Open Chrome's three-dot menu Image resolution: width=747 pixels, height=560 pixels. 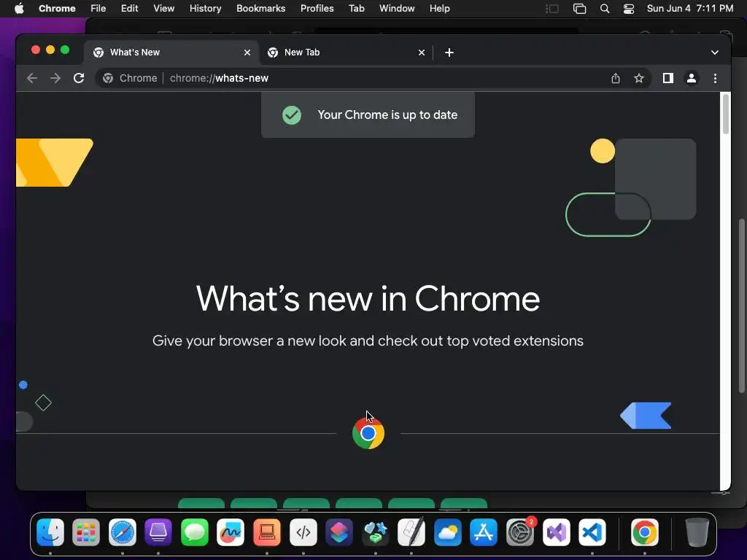(x=715, y=78)
